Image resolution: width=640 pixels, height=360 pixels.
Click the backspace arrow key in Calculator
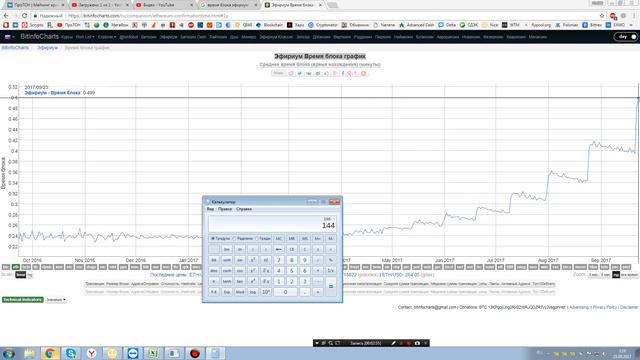(x=278, y=249)
